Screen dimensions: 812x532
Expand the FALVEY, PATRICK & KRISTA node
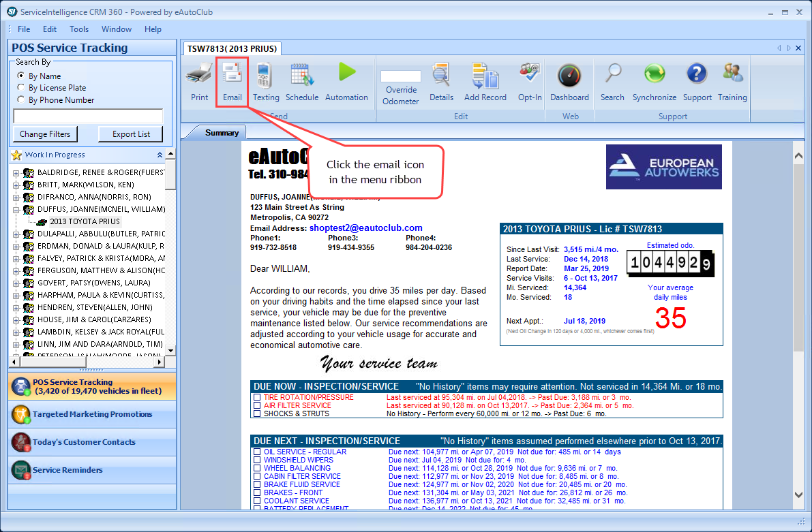coord(16,259)
